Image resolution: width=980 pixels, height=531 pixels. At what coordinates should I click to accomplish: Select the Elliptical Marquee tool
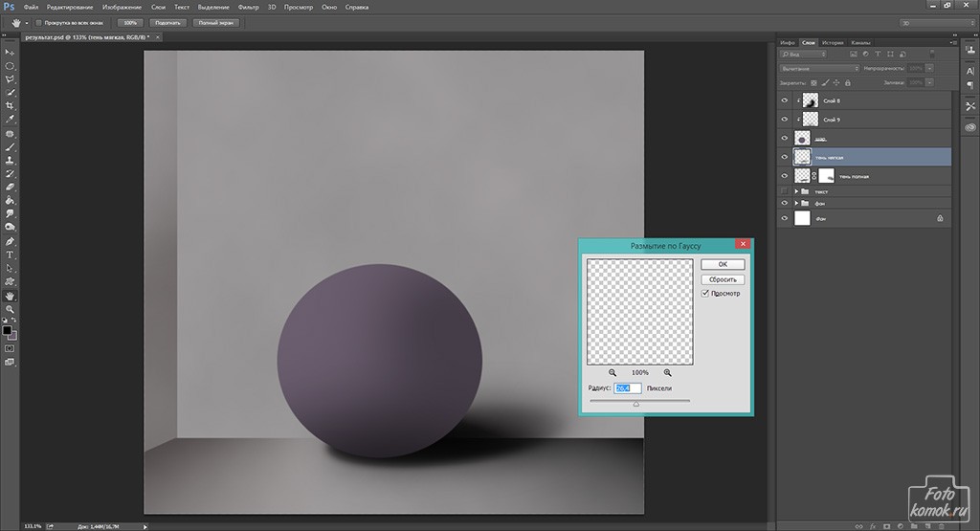(10, 66)
